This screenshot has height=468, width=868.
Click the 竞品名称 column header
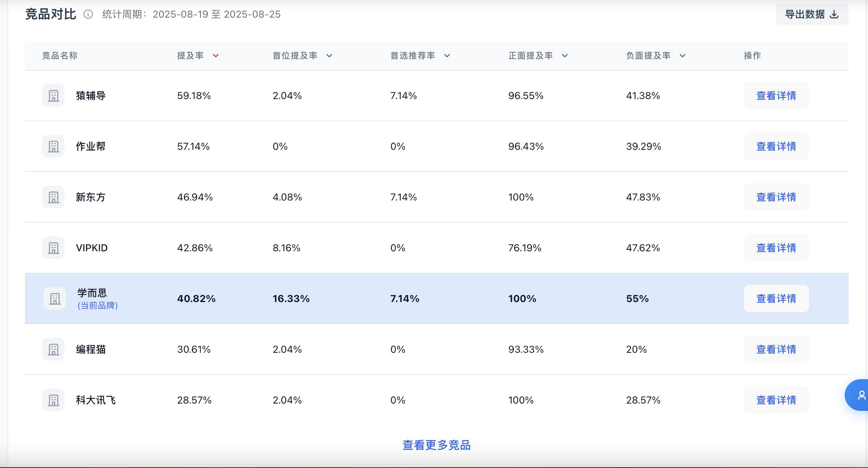pyautogui.click(x=60, y=56)
